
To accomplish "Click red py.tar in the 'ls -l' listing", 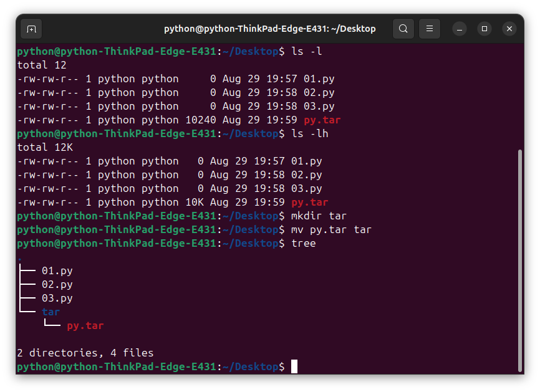I will [x=322, y=120].
